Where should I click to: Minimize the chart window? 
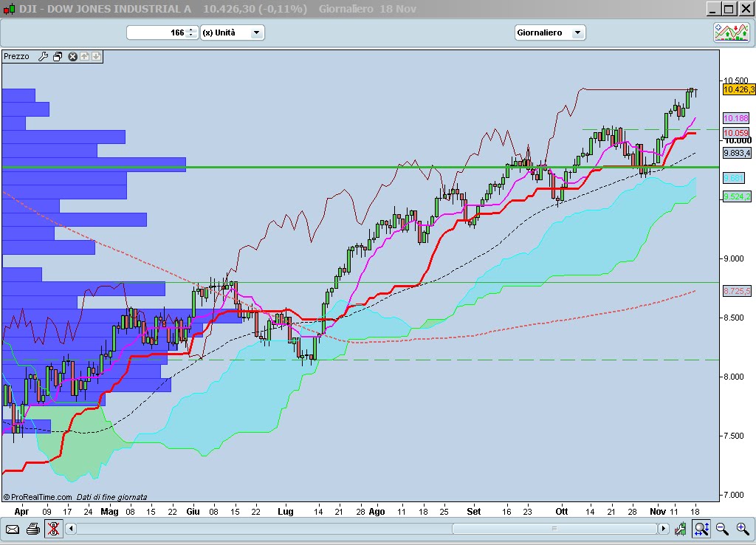714,9
